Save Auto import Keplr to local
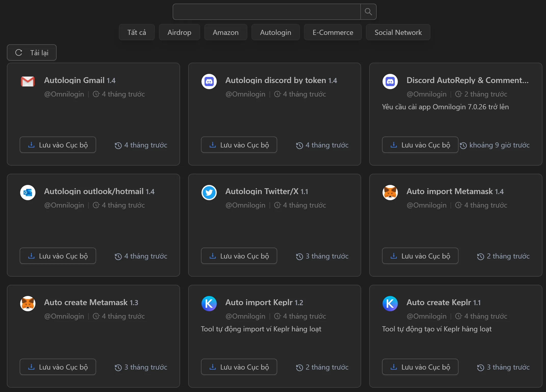546x392 pixels. pyautogui.click(x=239, y=367)
